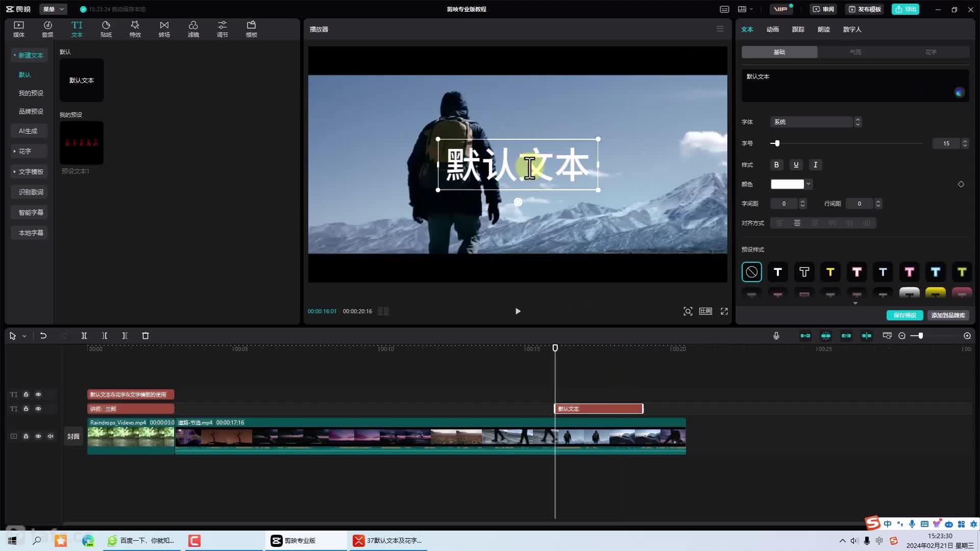Screen dimensions: 980x551
Task: Open the select tool mode dropdown arrow
Action: (24, 336)
